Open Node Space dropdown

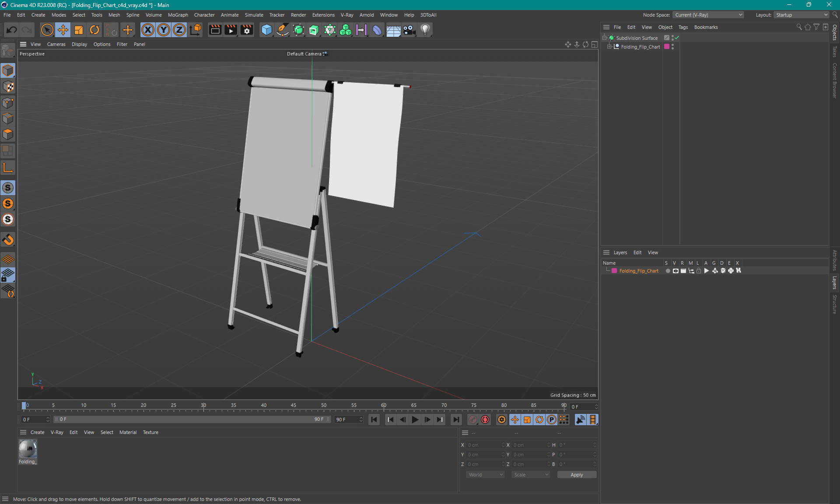point(708,15)
